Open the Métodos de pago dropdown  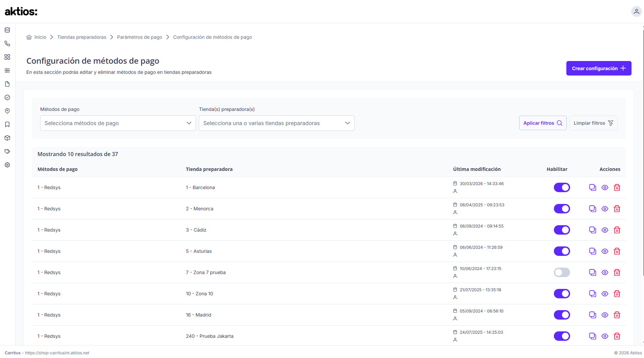point(118,123)
